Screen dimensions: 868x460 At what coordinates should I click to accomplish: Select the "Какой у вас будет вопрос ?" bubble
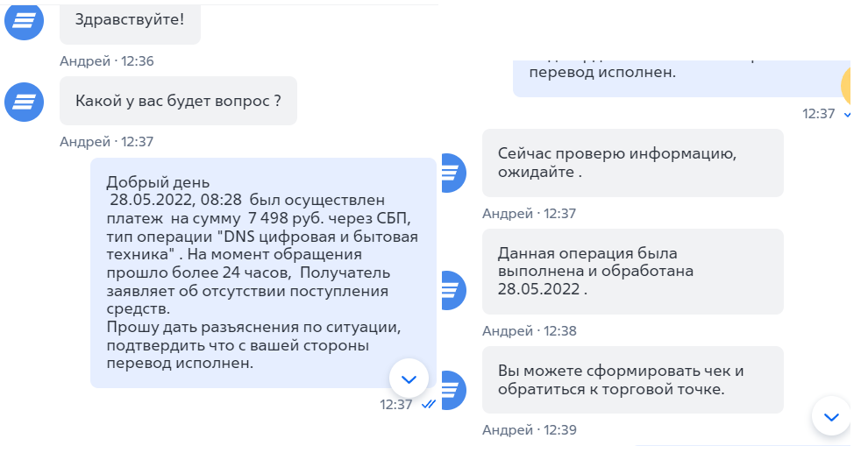178,101
